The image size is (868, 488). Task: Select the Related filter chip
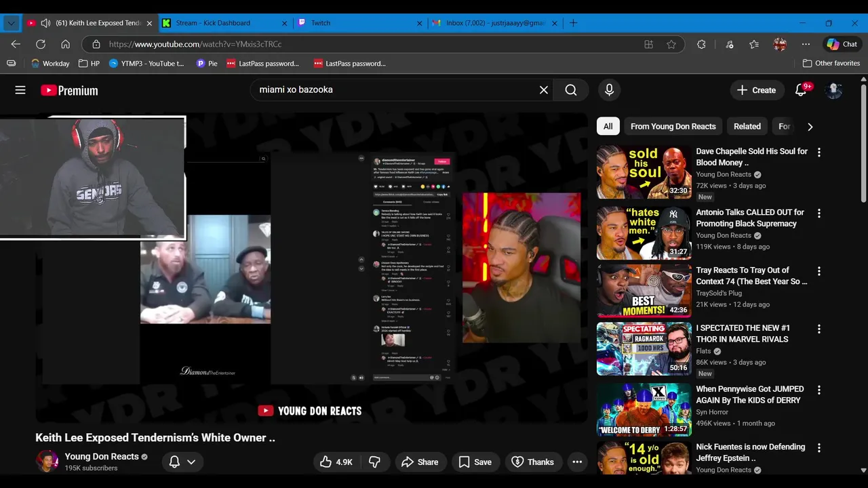[x=747, y=126]
